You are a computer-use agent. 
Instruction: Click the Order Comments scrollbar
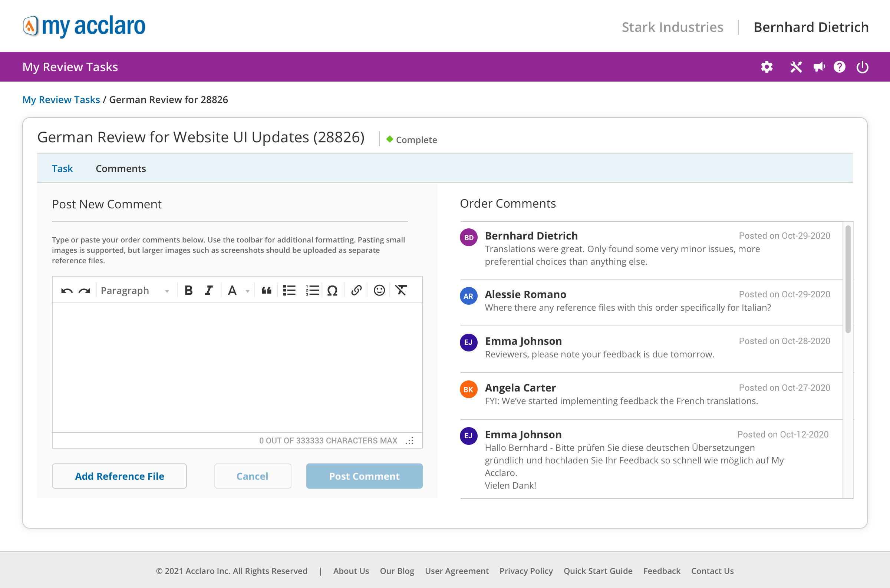pos(848,279)
